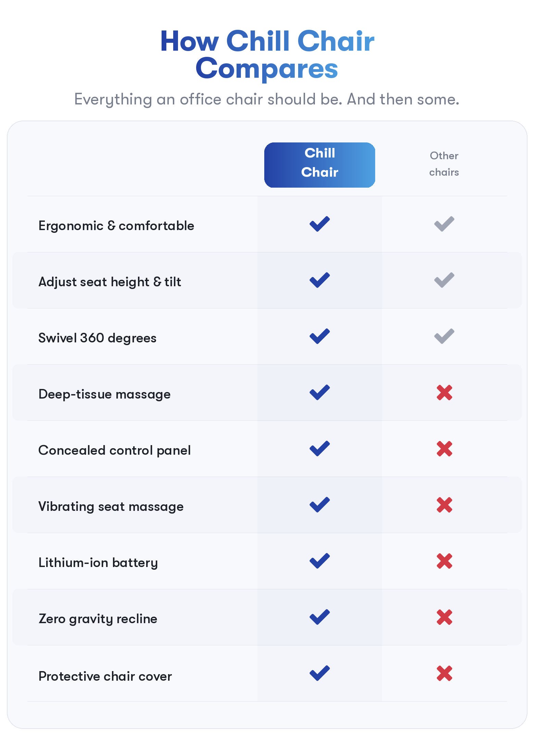
Task: Click blue checkmark for Lithium-ion battery
Action: coord(319,561)
